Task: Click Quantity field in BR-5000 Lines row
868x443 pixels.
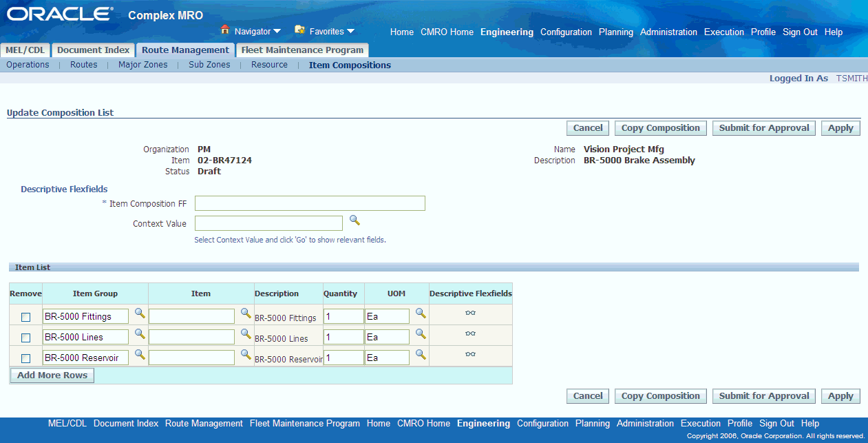Action: (343, 338)
